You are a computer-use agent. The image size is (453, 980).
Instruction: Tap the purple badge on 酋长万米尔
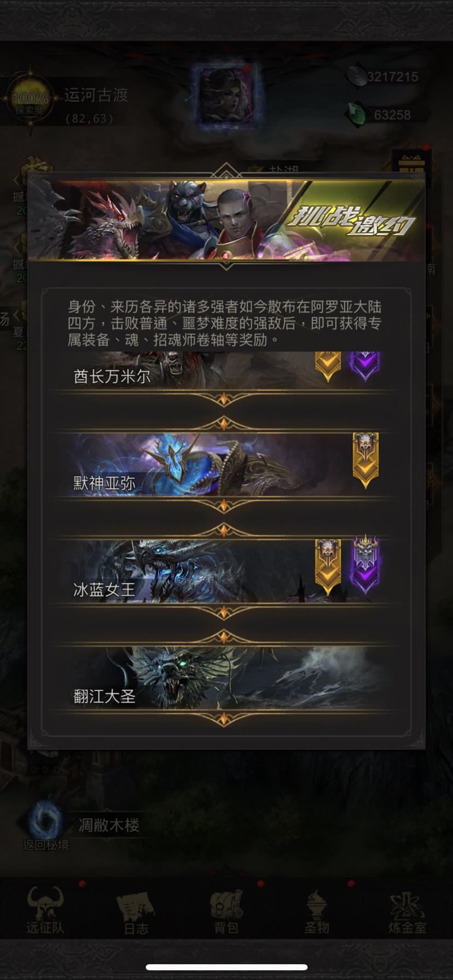[x=365, y=366]
